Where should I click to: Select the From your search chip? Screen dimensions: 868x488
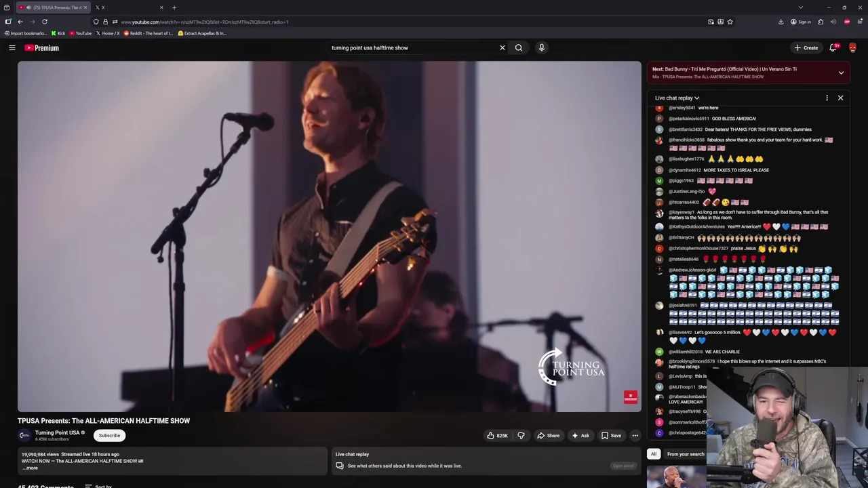pyautogui.click(x=686, y=454)
